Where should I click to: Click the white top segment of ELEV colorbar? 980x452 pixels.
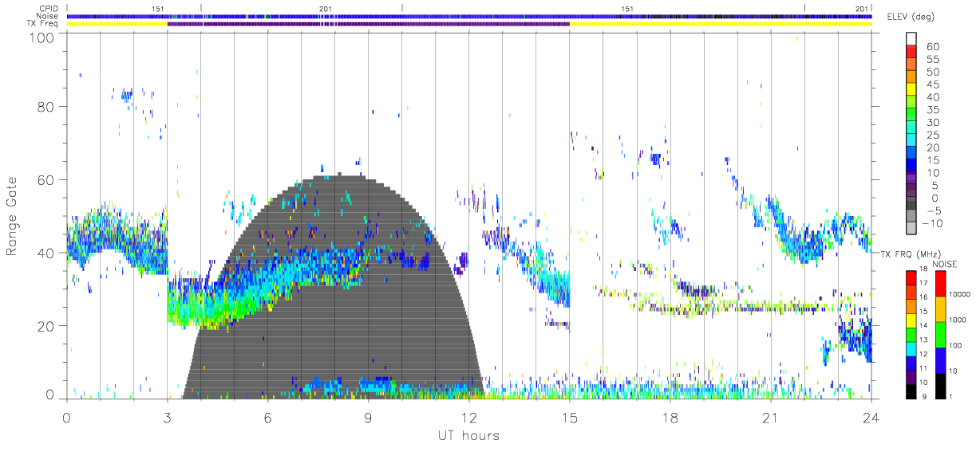click(911, 39)
